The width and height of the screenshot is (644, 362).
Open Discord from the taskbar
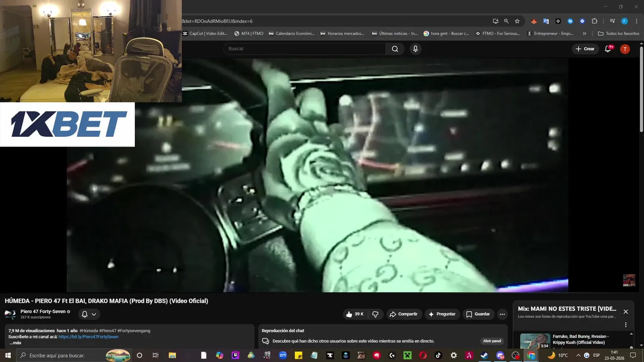point(500,355)
